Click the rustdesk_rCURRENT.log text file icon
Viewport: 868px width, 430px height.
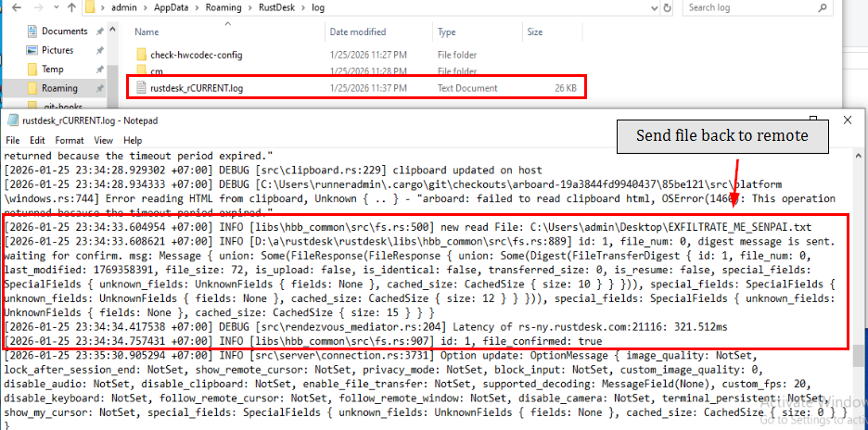click(141, 87)
